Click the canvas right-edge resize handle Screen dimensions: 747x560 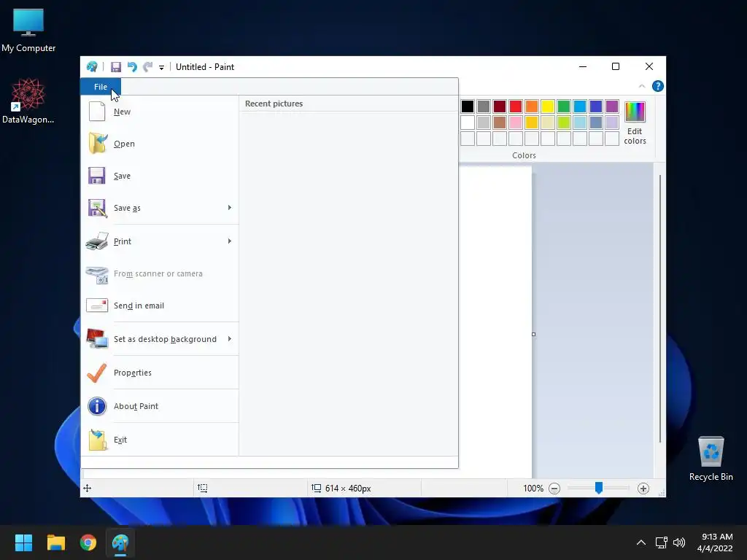click(533, 334)
